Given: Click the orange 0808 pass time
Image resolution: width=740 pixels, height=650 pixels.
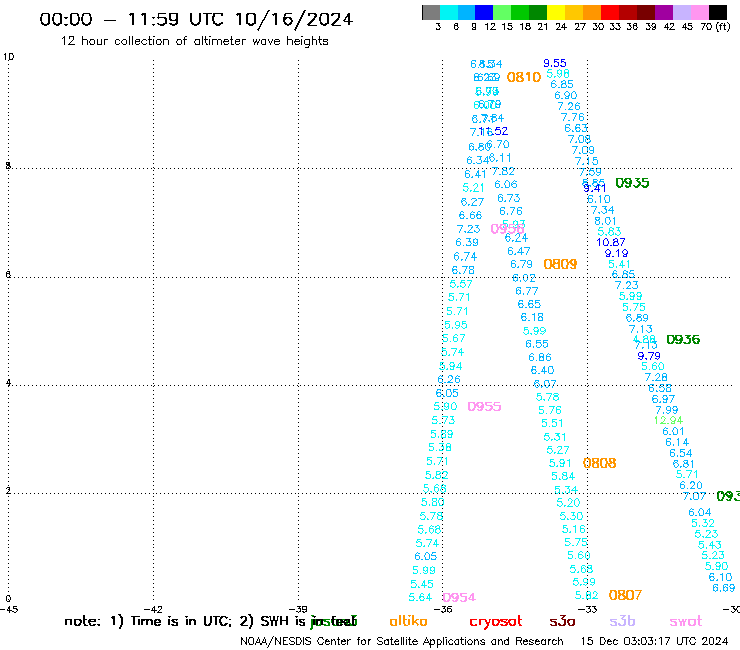Looking at the screenshot, I should pyautogui.click(x=599, y=463).
